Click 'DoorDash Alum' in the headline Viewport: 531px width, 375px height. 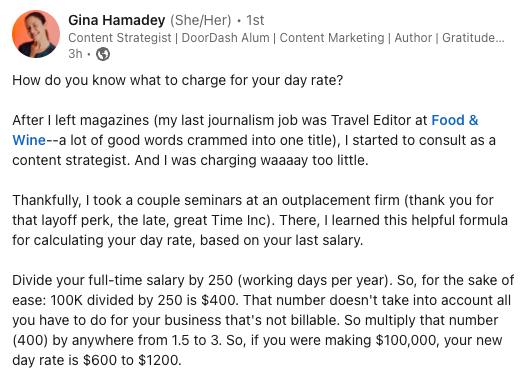pos(225,38)
